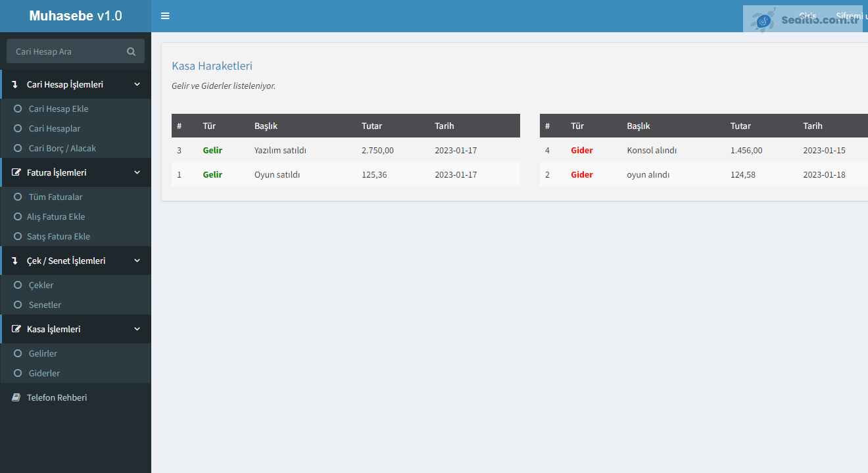The image size is (868, 473).
Task: Click circle icon beside Alış Fatura Ekle
Action: [x=18, y=216]
